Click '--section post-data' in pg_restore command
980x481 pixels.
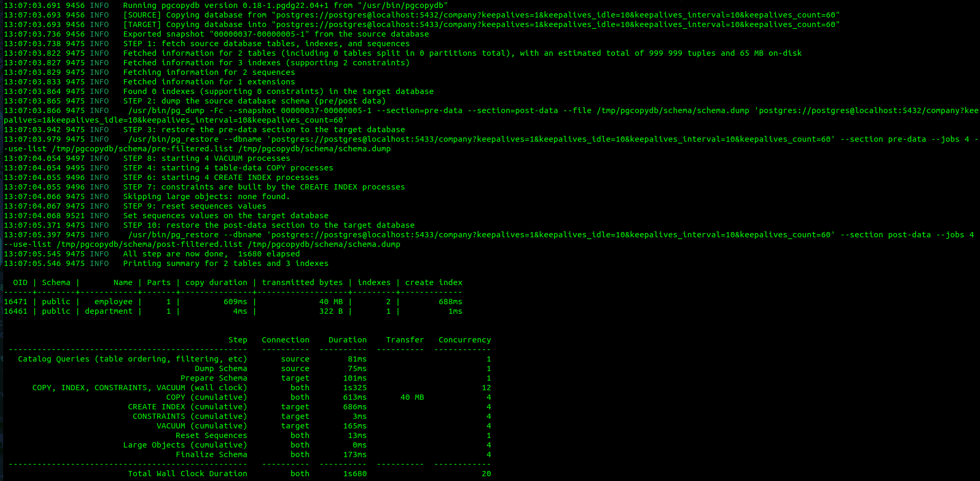tap(886, 235)
